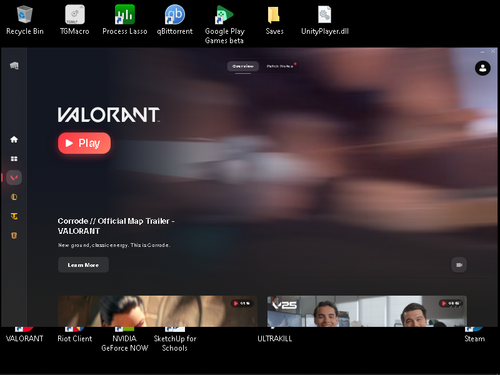Open Google Play Games beta shortcut
The height and width of the screenshot is (375, 500).
point(225,25)
